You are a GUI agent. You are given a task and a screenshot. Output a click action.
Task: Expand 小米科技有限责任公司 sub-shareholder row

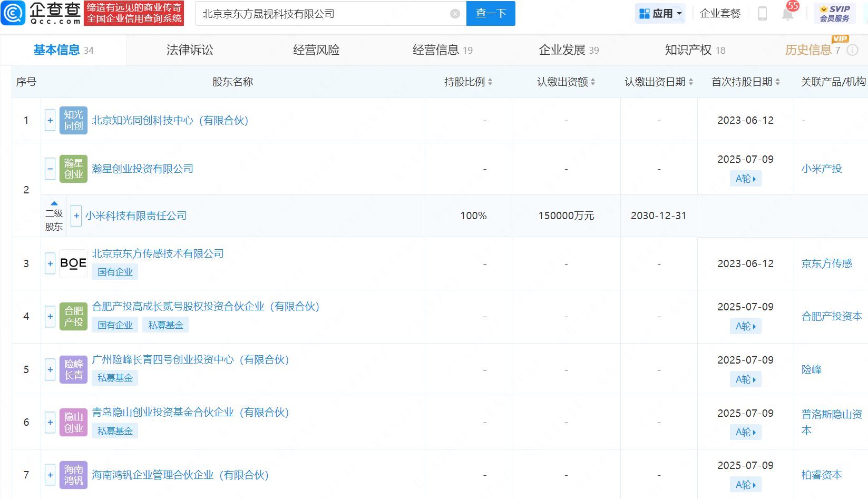[x=76, y=216]
